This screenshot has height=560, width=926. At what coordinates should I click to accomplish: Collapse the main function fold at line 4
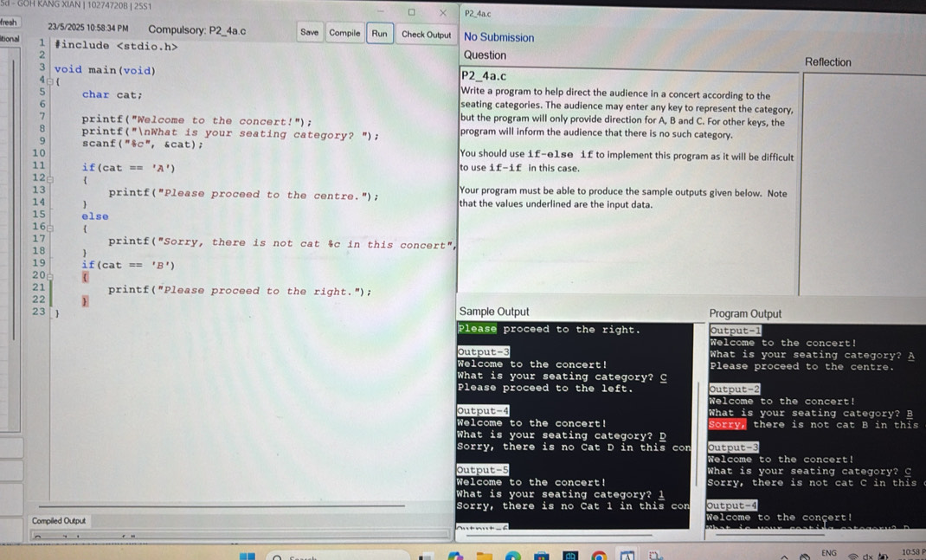49,80
